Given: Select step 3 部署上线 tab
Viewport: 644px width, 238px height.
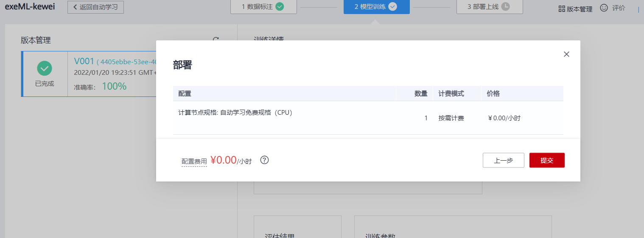Looking at the screenshot, I should click(490, 7).
